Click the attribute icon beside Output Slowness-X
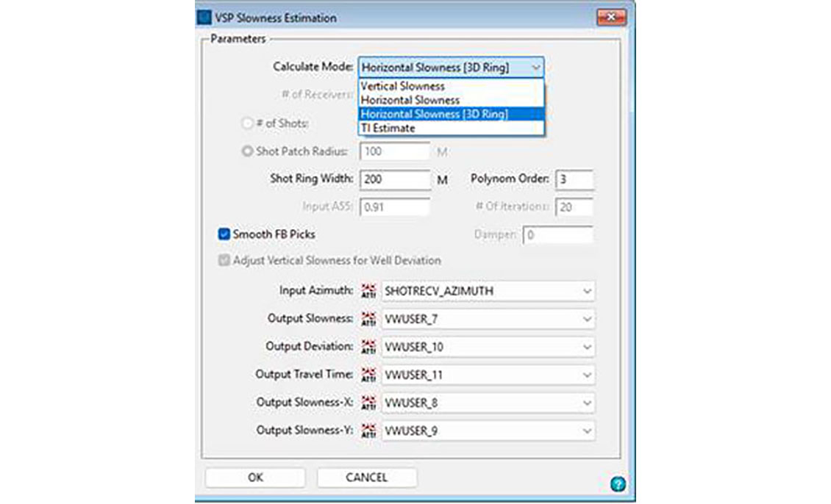This screenshot has height=504, width=831. tap(369, 403)
